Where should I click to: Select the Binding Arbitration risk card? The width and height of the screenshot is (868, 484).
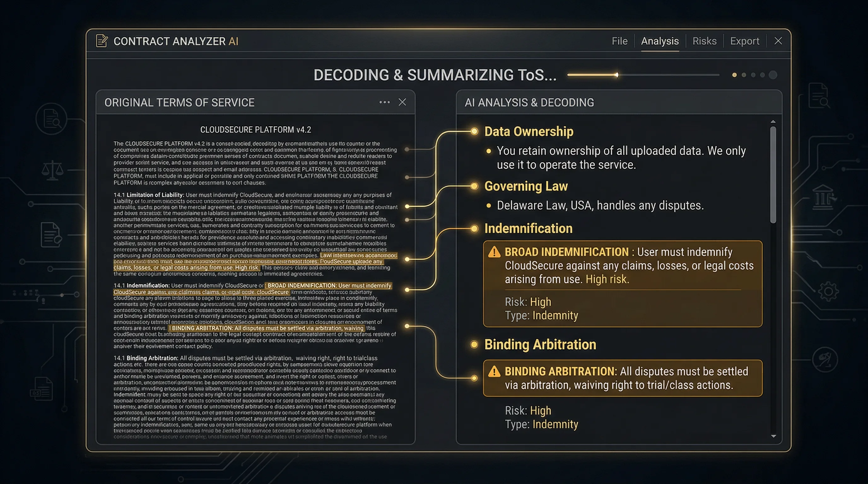point(623,378)
